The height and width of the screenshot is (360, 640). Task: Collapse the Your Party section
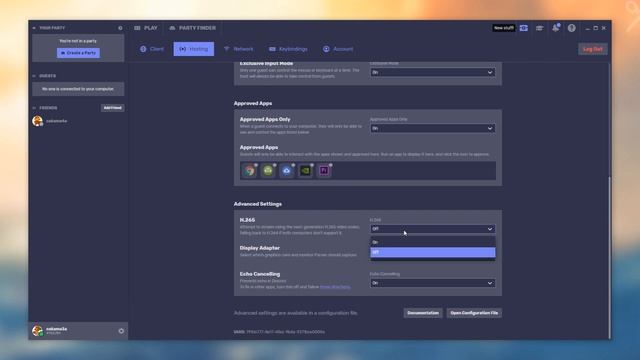(34, 28)
